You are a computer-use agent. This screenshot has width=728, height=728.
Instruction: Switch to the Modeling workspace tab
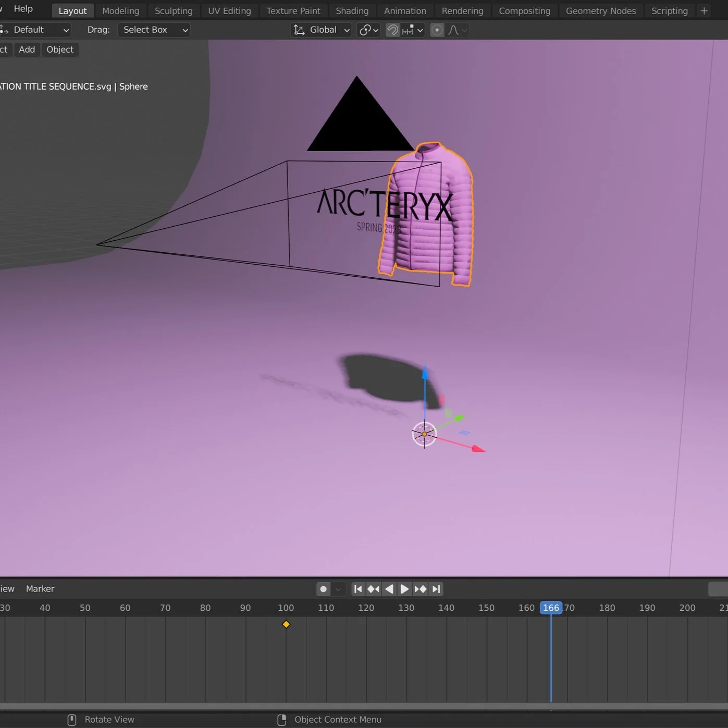(x=120, y=11)
